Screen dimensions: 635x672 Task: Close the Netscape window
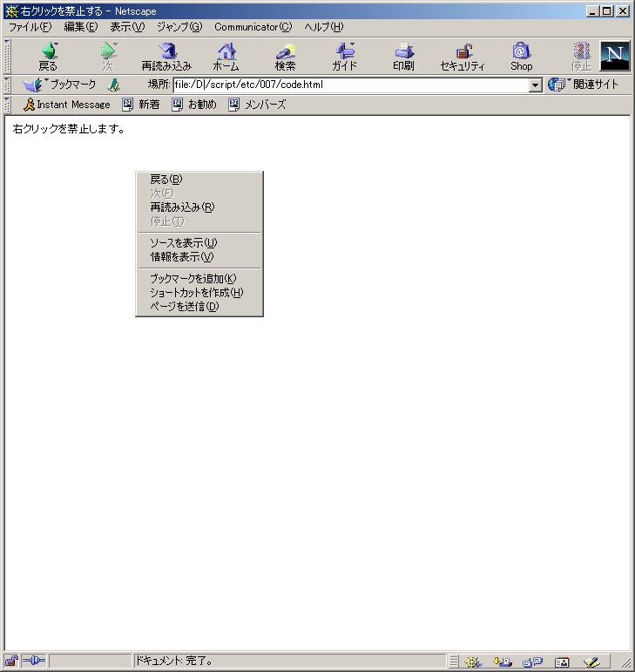(623, 11)
